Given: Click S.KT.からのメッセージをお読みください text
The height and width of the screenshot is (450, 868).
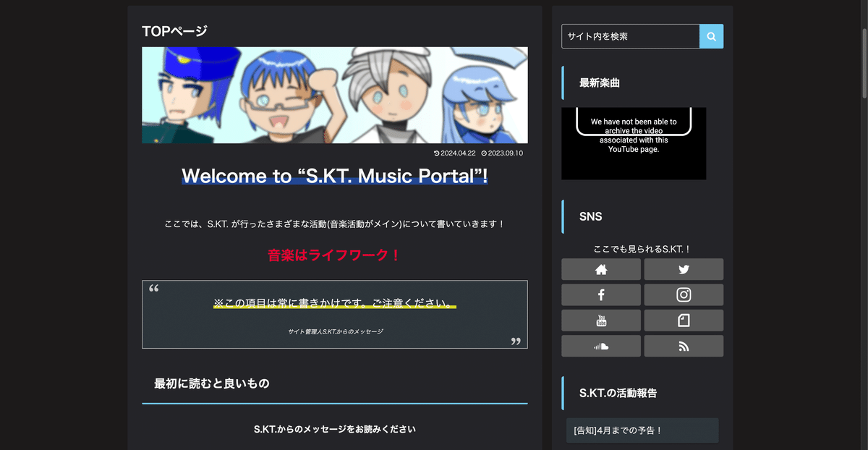Looking at the screenshot, I should pos(334,428).
